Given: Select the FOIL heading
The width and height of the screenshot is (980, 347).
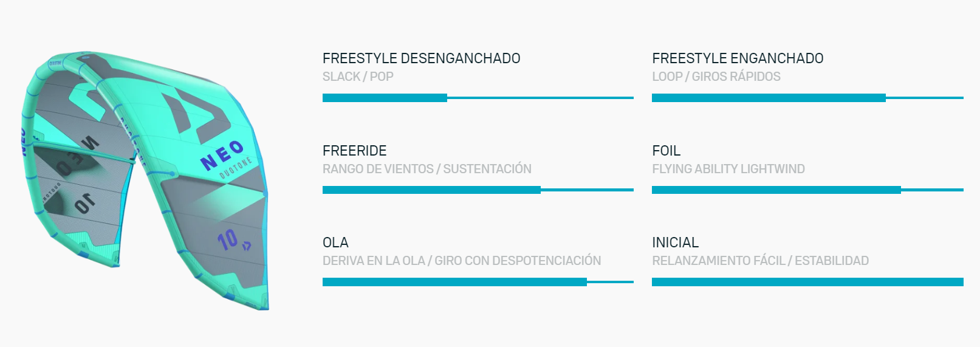Looking at the screenshot, I should [x=666, y=151].
